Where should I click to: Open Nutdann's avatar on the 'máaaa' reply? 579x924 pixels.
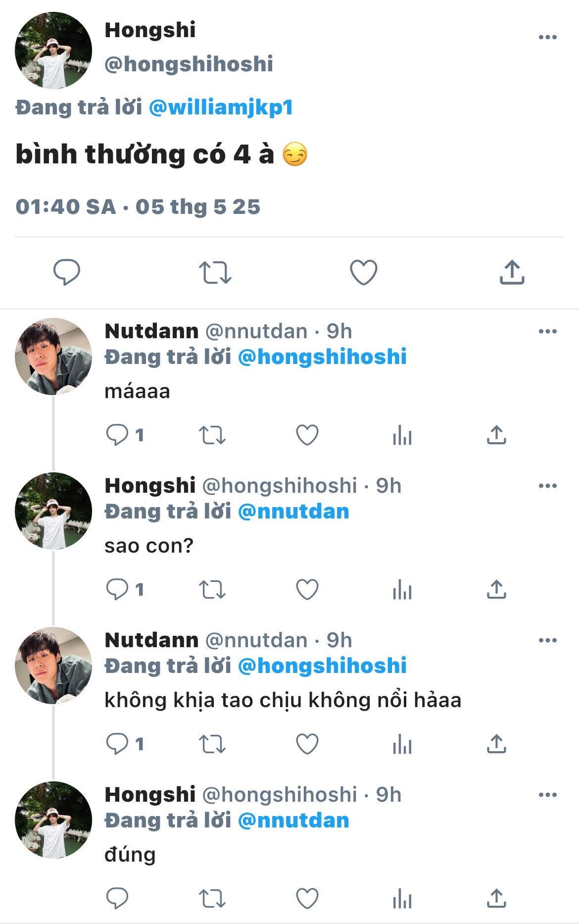coord(53,357)
